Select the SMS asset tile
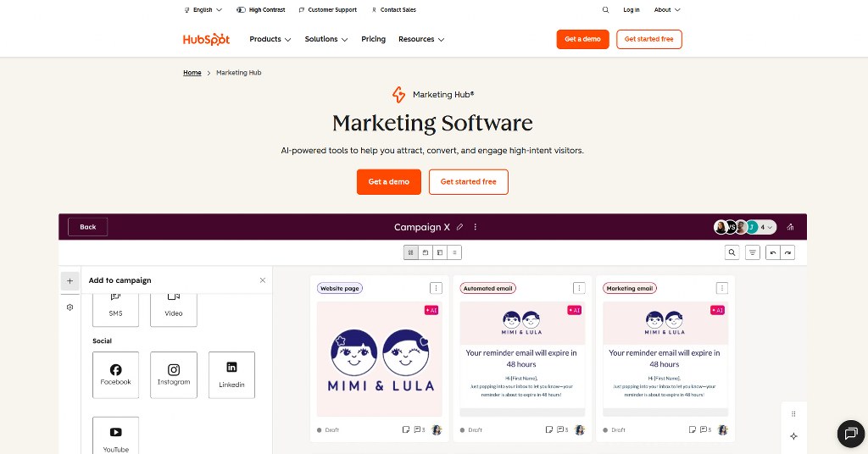This screenshot has width=868, height=454. [x=115, y=310]
